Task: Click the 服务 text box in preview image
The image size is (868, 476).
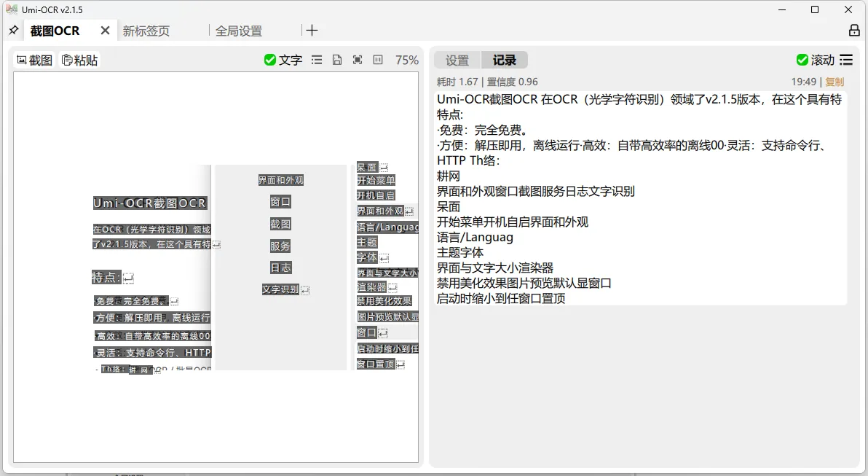Action: 280,246
